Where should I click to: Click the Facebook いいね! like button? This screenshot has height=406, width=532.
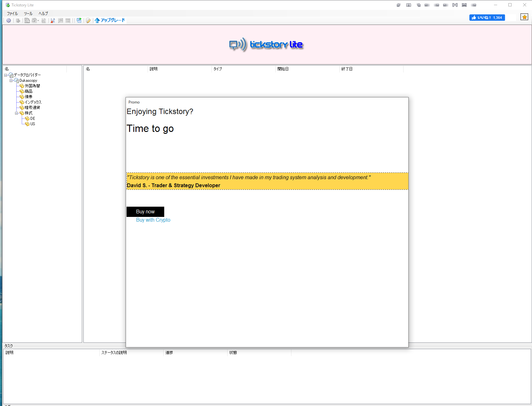tap(487, 18)
